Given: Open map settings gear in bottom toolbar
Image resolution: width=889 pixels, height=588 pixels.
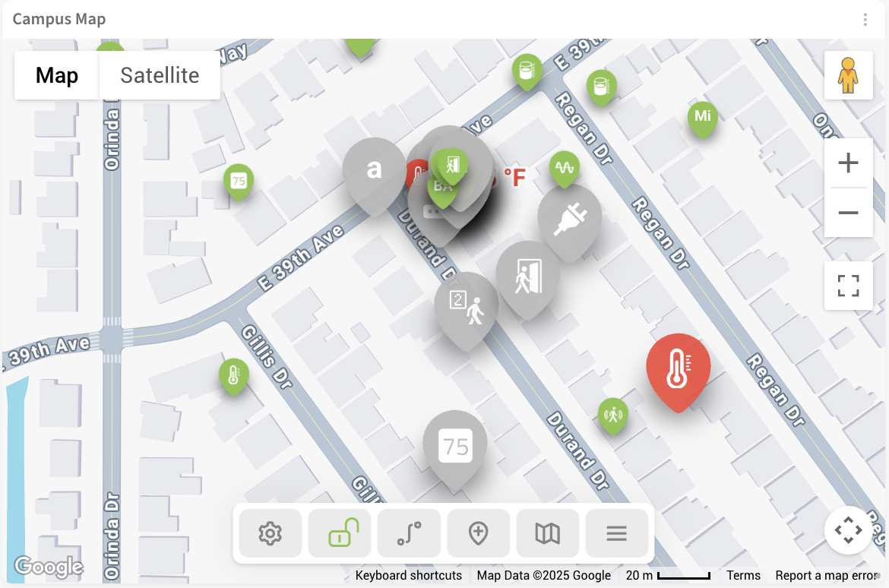Looking at the screenshot, I should coord(270,533).
